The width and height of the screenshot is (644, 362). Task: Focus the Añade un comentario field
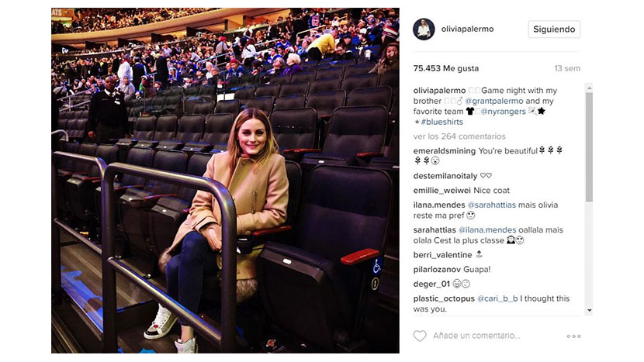tap(476, 336)
